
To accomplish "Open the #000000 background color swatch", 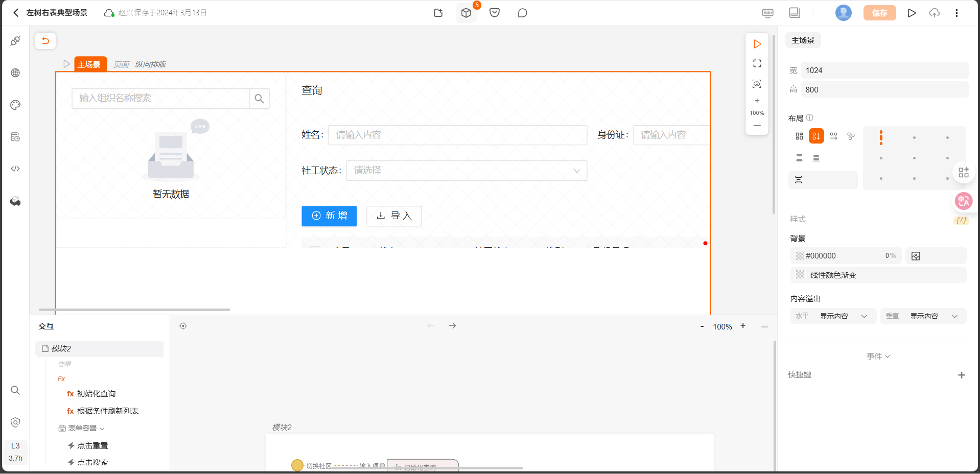I will pyautogui.click(x=800, y=256).
